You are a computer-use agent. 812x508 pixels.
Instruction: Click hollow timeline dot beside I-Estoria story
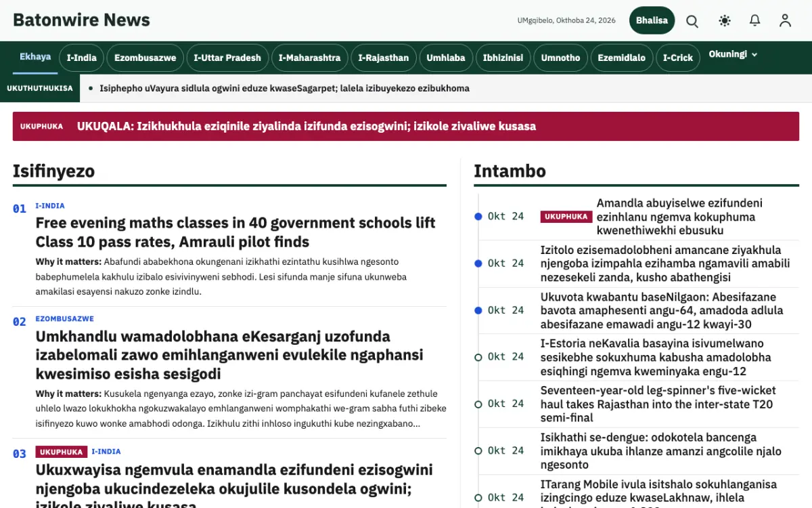click(478, 357)
